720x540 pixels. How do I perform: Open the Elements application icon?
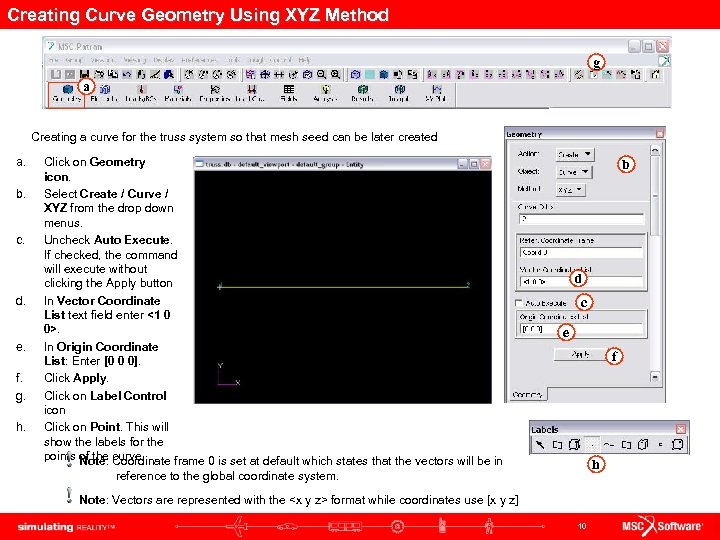[104, 93]
